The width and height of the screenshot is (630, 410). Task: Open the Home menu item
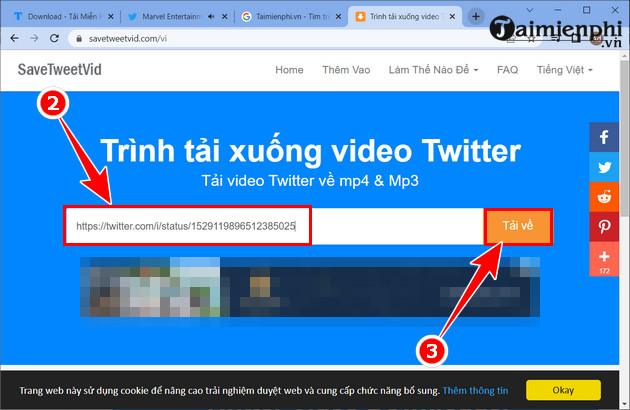(x=289, y=70)
